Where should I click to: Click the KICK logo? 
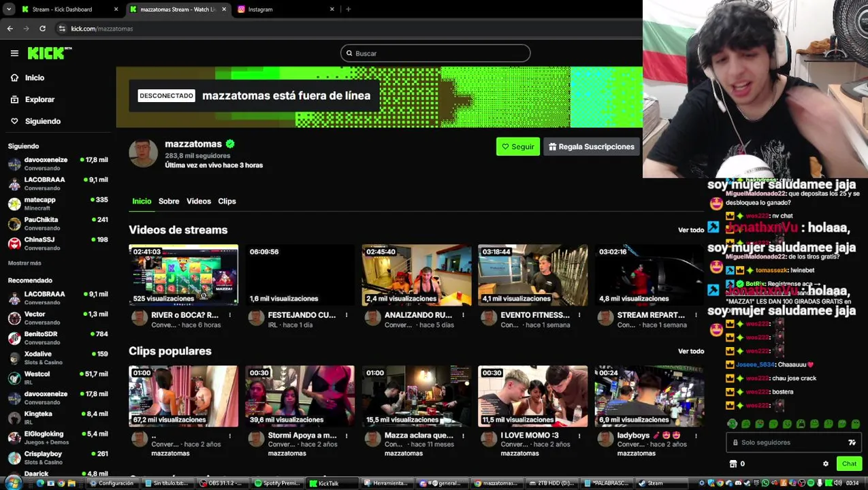49,53
